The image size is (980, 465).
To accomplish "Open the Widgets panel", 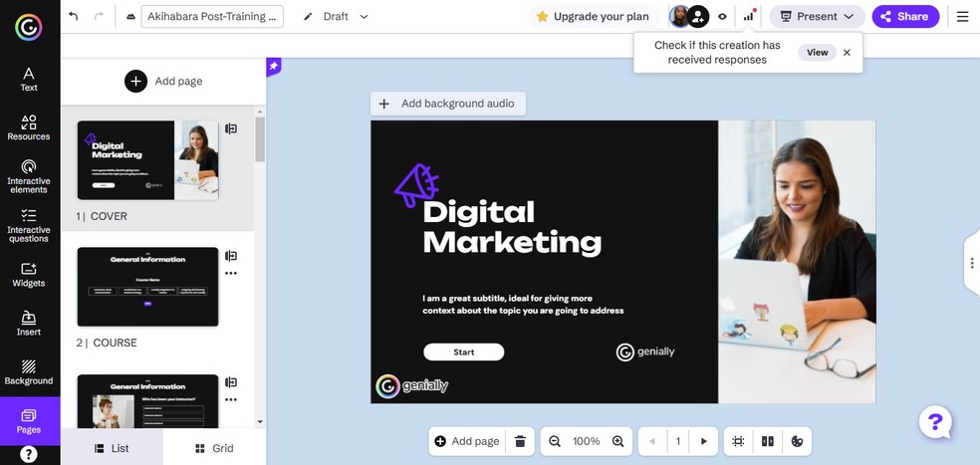I will pyautogui.click(x=29, y=274).
